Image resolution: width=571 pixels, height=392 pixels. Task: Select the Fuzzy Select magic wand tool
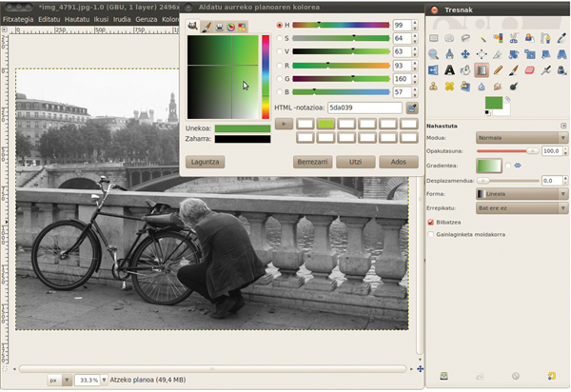coord(482,38)
